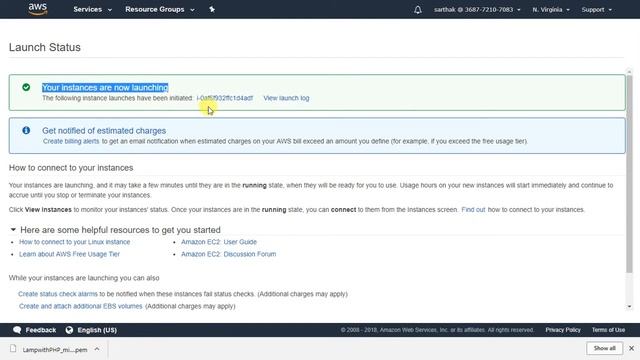
Task: Open the Feedback button
Action: [x=35, y=330]
